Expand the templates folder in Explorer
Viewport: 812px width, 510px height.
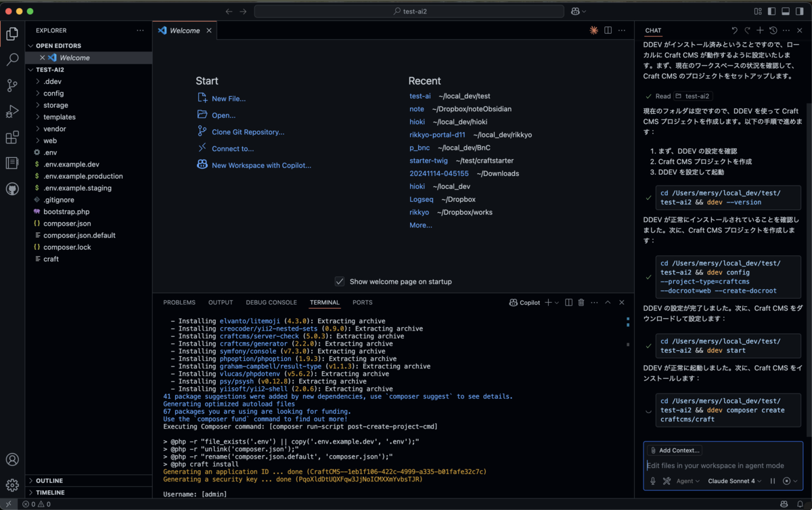(x=60, y=117)
